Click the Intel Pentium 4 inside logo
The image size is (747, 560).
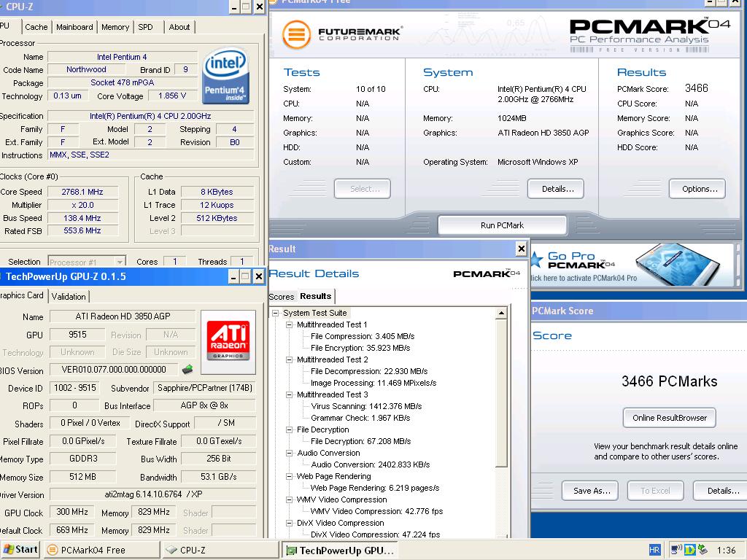coord(225,76)
